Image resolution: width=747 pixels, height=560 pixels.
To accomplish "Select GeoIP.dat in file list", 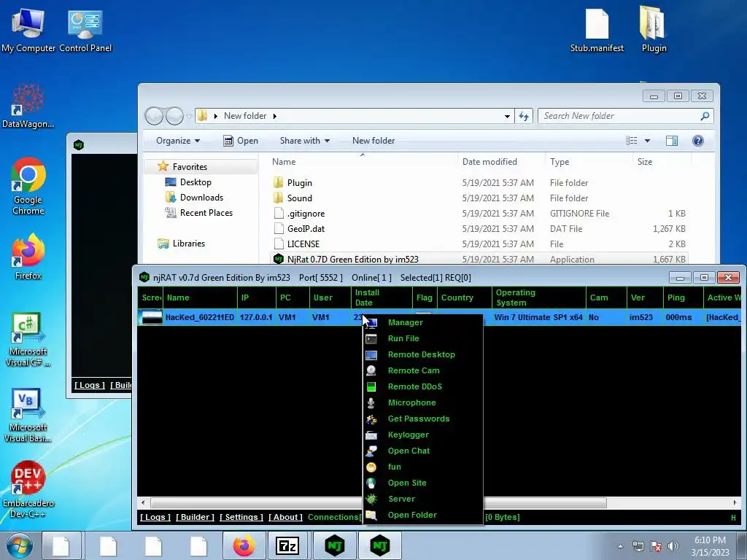I will tap(306, 228).
